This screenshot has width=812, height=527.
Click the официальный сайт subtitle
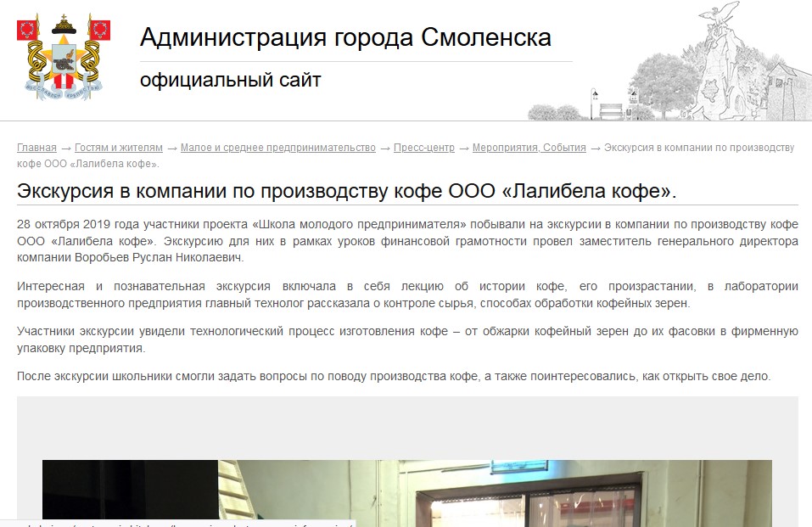pyautogui.click(x=231, y=80)
